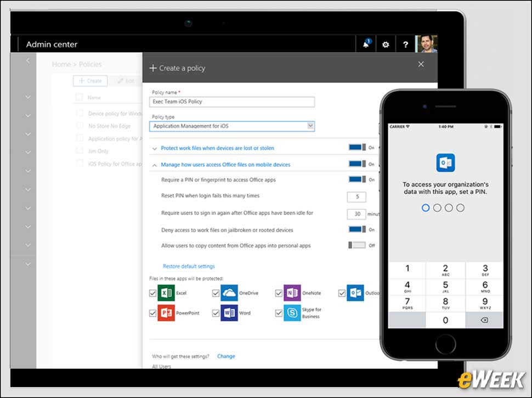532x398 pixels.
Task: Click the Reset PIN attempts field showing 5
Action: 356,197
